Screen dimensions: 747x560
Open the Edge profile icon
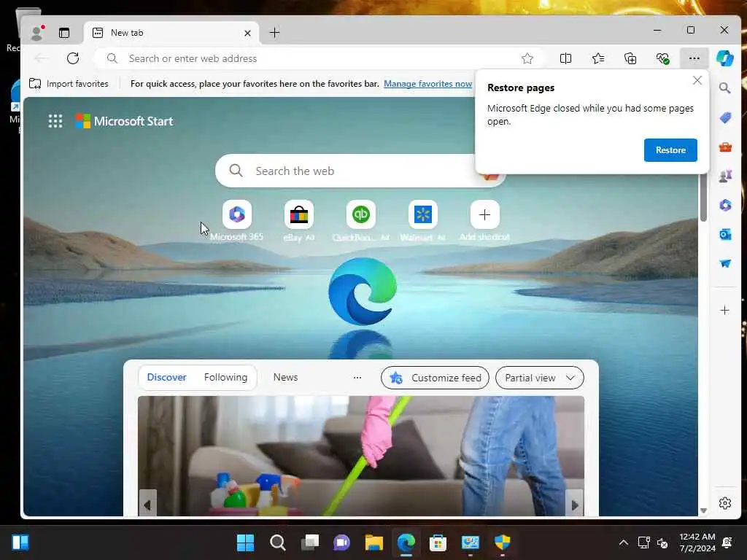pos(36,32)
